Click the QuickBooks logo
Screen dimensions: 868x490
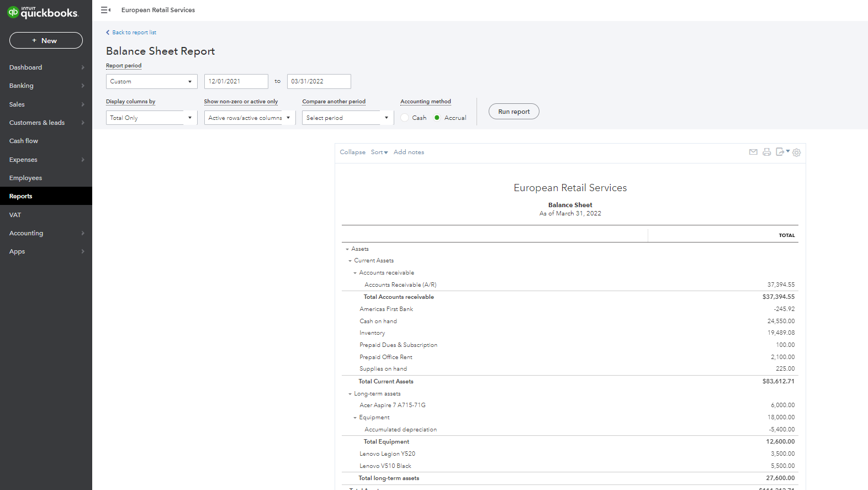(x=43, y=12)
